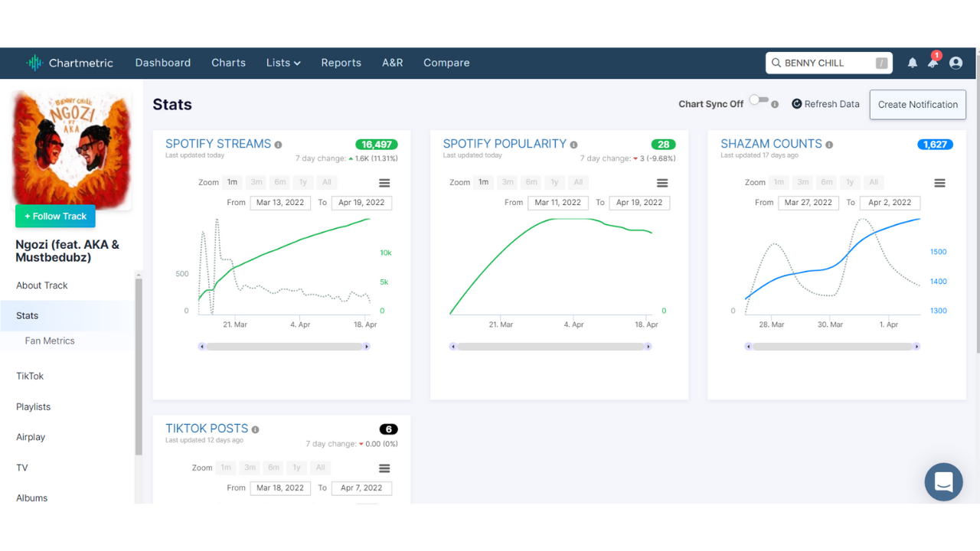The height and width of the screenshot is (551, 980).
Task: Go to the Charts menu item
Action: 228,63
